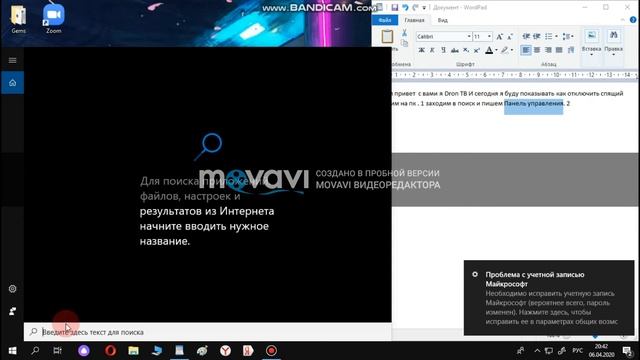Switch to the Главная ribbon tab
Viewport: 640px width, 360px height.
coord(414,20)
